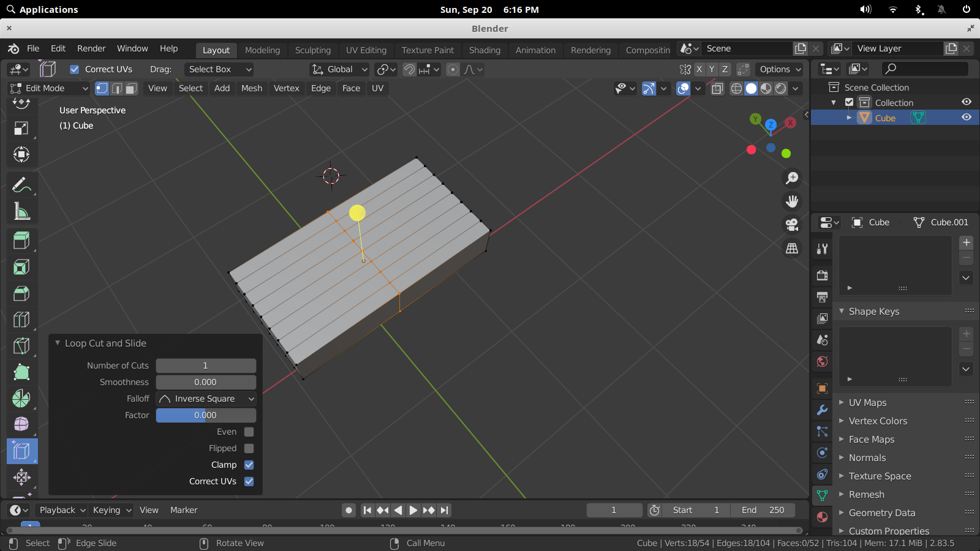Screen dimensions: 980x551
Task: Click the Edge selection mode button
Action: 116,88
